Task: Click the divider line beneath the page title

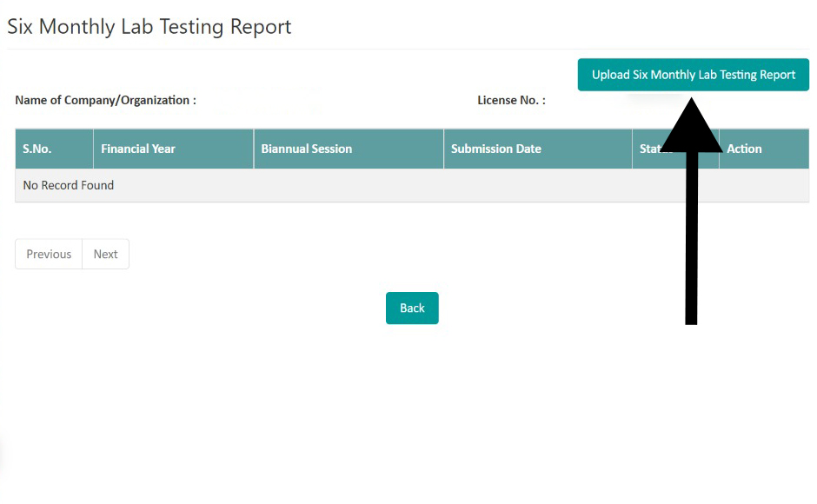Action: 408,49
